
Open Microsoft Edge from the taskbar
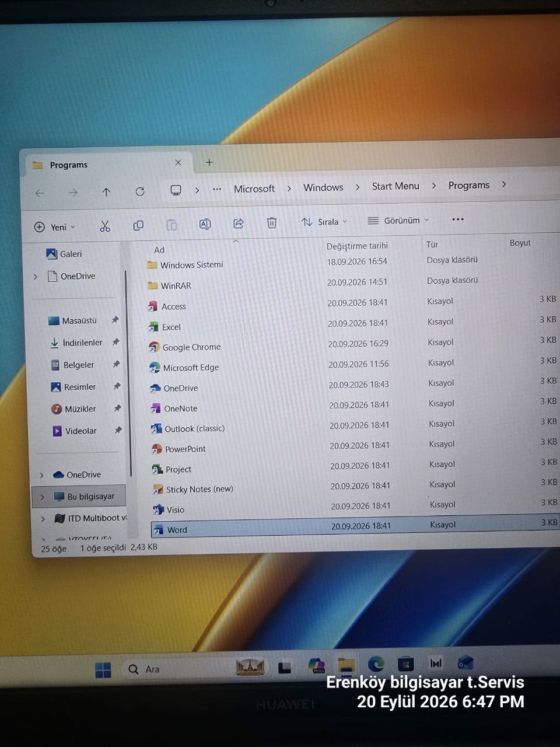pos(376,664)
